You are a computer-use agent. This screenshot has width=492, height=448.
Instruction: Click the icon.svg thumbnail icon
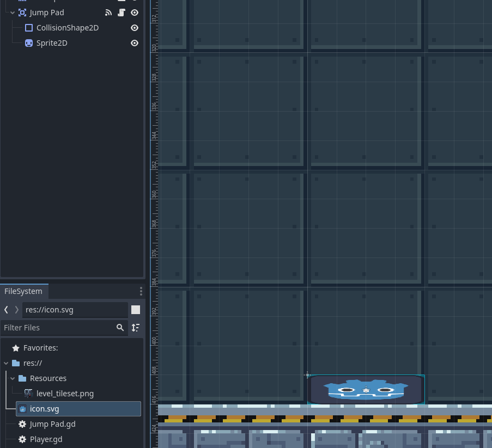22,409
